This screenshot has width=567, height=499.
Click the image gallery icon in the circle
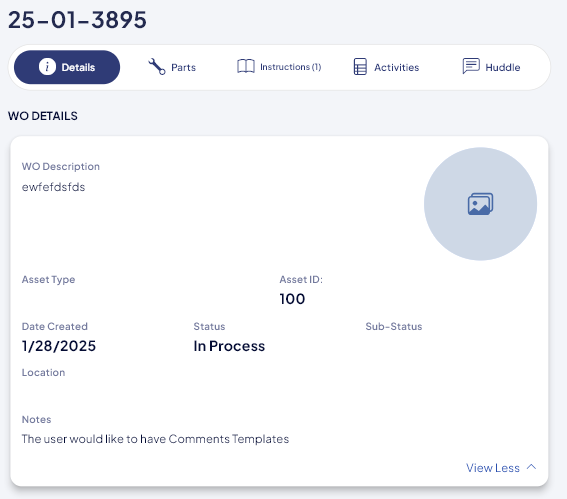click(x=480, y=204)
